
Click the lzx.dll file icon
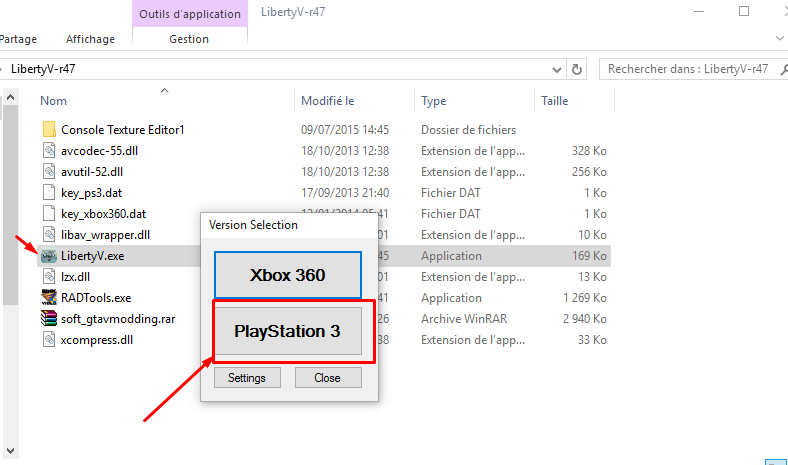point(49,277)
